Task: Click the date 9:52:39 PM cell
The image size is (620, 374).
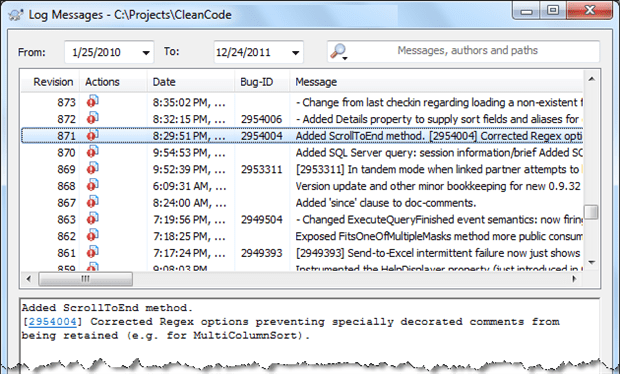Action: coord(189,169)
